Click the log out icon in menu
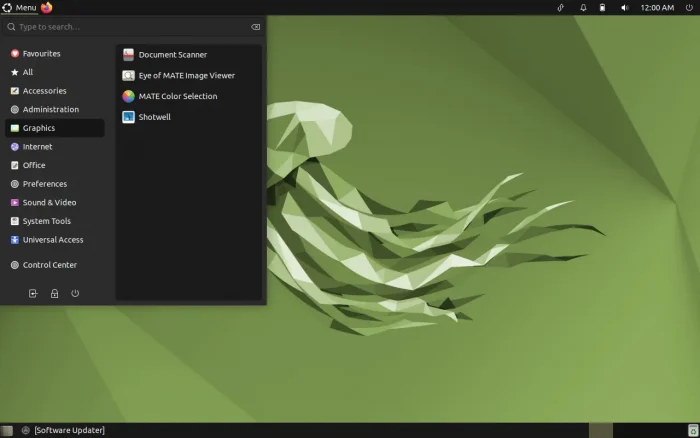The image size is (700, 438). coord(33,294)
